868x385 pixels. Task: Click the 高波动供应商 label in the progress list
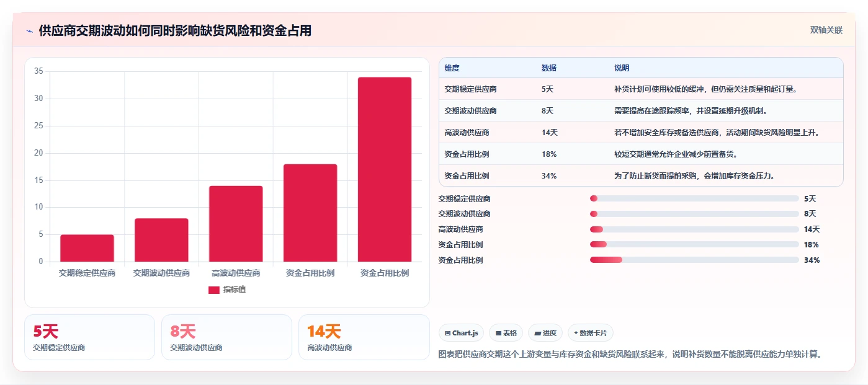460,229
